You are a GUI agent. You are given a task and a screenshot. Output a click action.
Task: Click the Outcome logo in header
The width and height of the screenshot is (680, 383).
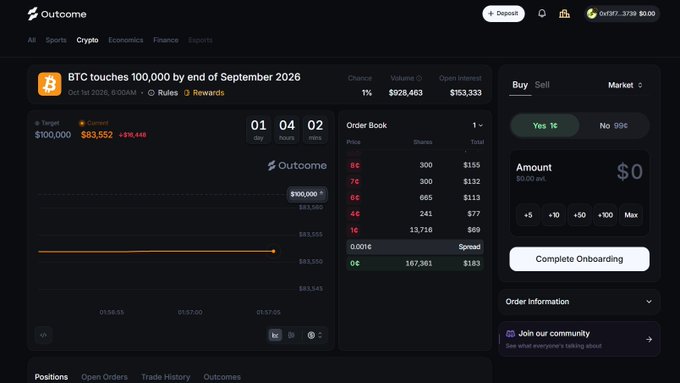[57, 14]
